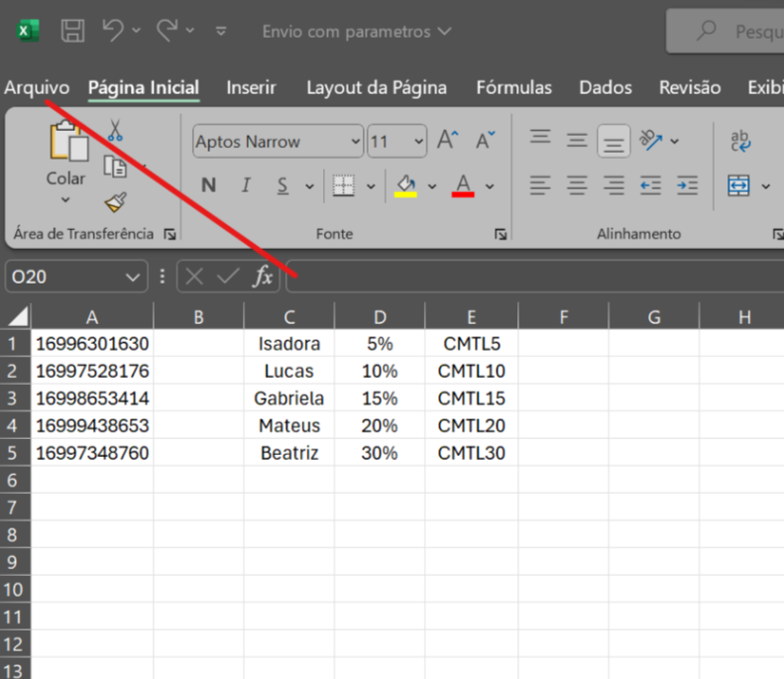This screenshot has width=784, height=679.
Task: Select column D header
Action: click(380, 317)
